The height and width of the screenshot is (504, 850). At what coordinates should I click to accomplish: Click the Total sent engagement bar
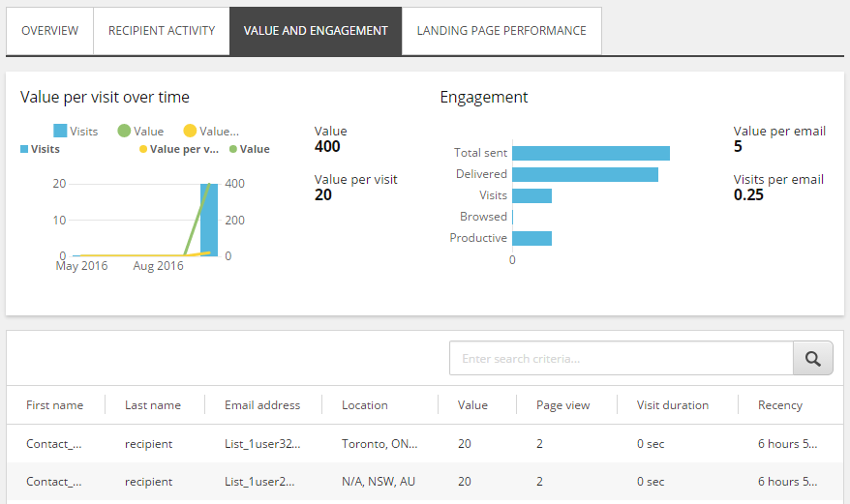point(591,154)
